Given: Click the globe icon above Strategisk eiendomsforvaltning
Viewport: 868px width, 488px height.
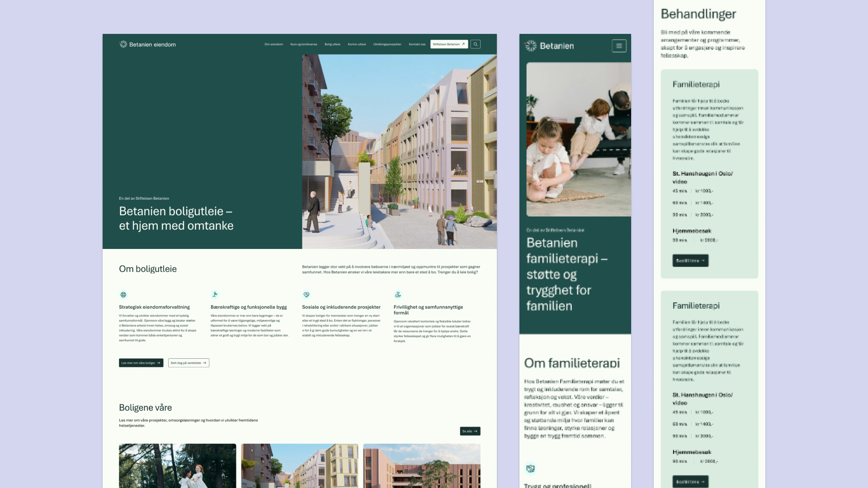Looking at the screenshot, I should 123,295.
